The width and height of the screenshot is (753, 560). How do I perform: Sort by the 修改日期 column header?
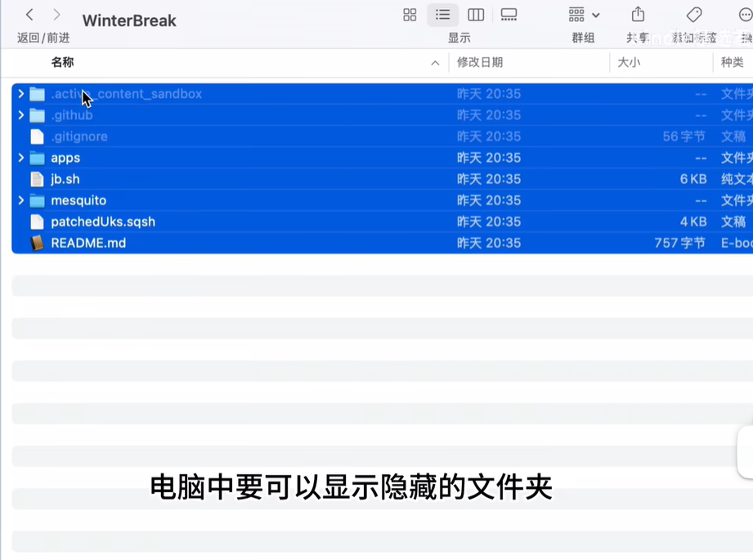pyautogui.click(x=480, y=62)
